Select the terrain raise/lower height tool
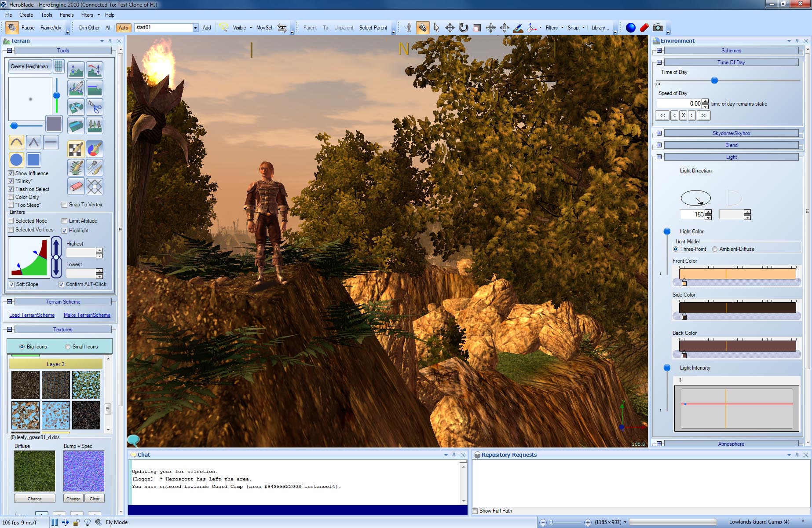The height and width of the screenshot is (528, 812). [76, 70]
